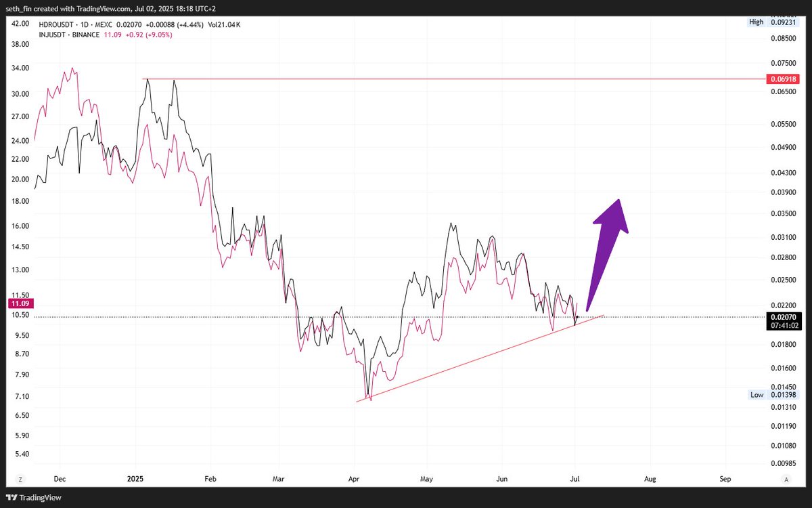Image resolution: width=812 pixels, height=508 pixels.
Task: Select the rising red trendline under the lows
Action: [479, 358]
